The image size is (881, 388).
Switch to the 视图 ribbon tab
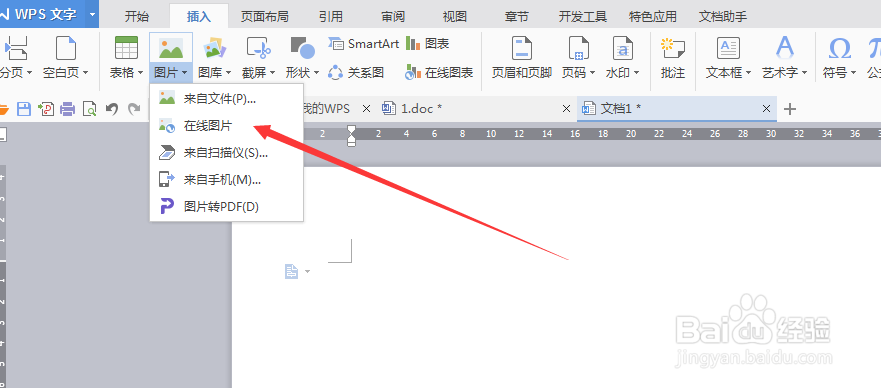pos(455,16)
